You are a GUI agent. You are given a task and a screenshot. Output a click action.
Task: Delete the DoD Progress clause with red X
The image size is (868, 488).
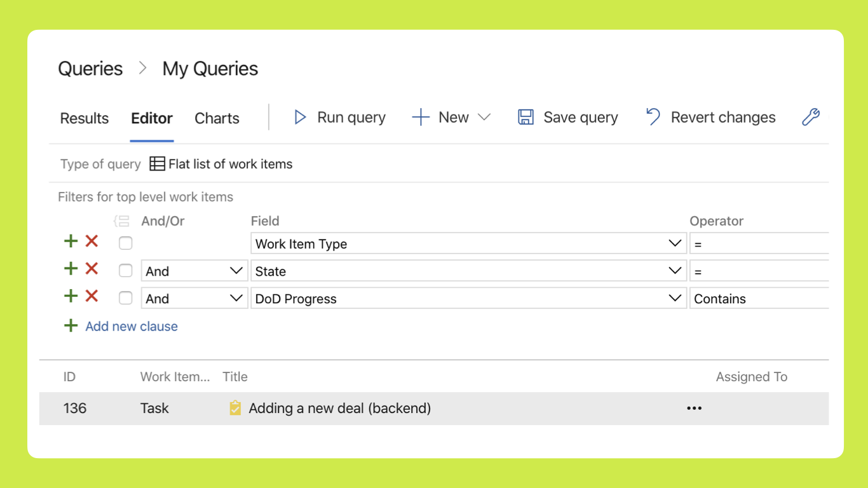click(x=91, y=295)
